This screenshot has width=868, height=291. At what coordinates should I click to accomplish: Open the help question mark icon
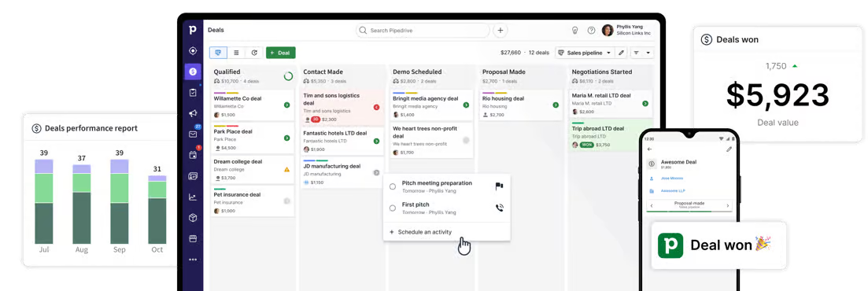pyautogui.click(x=591, y=31)
